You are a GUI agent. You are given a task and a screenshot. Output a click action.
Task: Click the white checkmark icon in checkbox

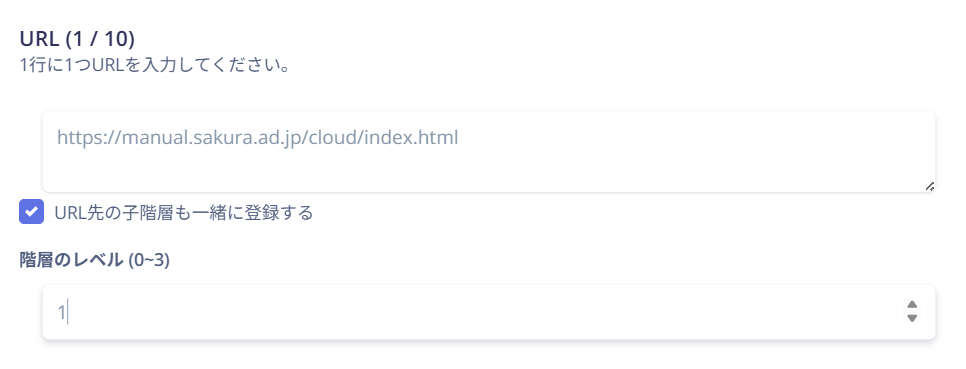[x=31, y=211]
